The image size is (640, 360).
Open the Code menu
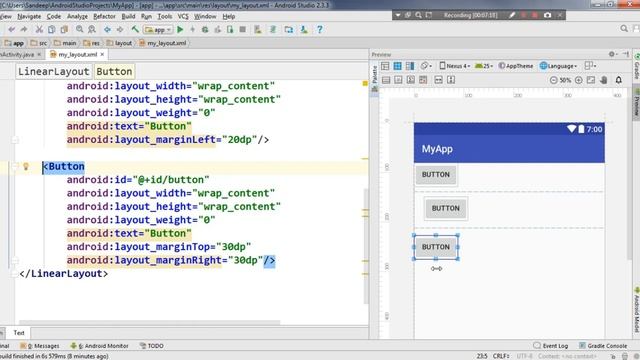coord(53,16)
